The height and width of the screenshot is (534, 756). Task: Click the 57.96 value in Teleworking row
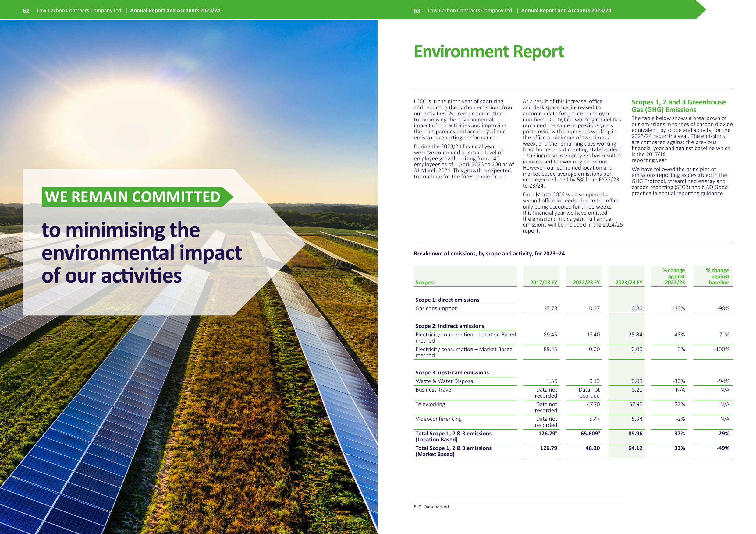pyautogui.click(x=636, y=404)
